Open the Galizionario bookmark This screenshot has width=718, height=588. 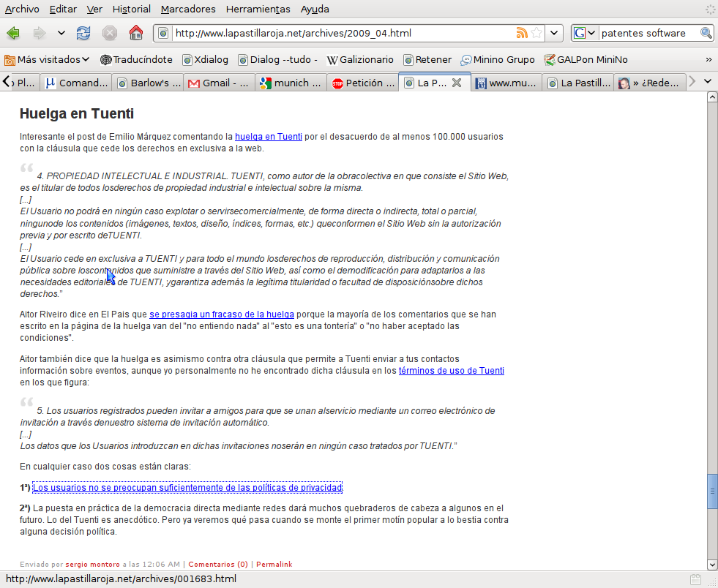tap(360, 59)
